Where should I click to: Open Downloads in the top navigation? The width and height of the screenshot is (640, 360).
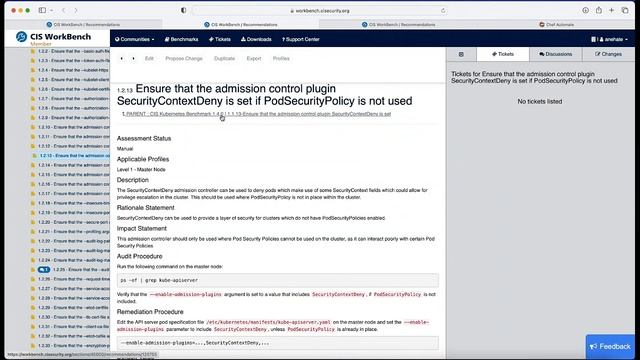[x=256, y=39]
